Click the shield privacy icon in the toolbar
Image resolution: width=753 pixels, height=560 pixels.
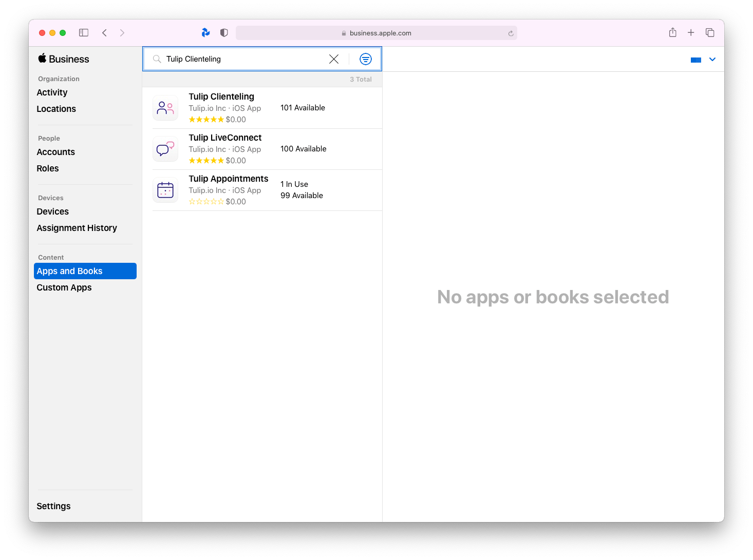[224, 32]
